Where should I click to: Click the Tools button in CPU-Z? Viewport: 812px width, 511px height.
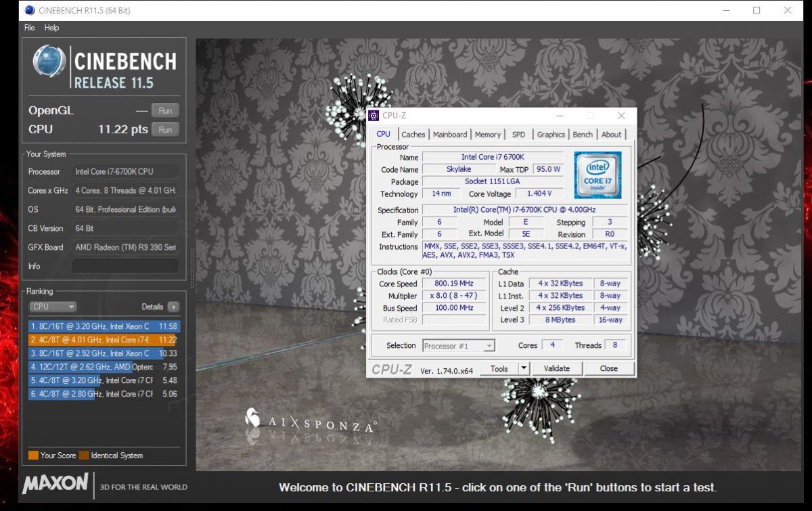tap(499, 369)
